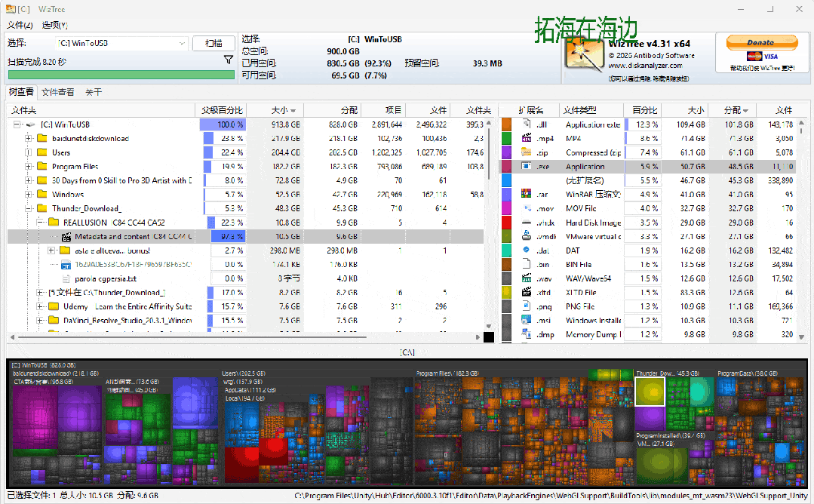This screenshot has height=504, width=814.
Task: Sort by 父级百分比 column header
Action: pyautogui.click(x=222, y=110)
